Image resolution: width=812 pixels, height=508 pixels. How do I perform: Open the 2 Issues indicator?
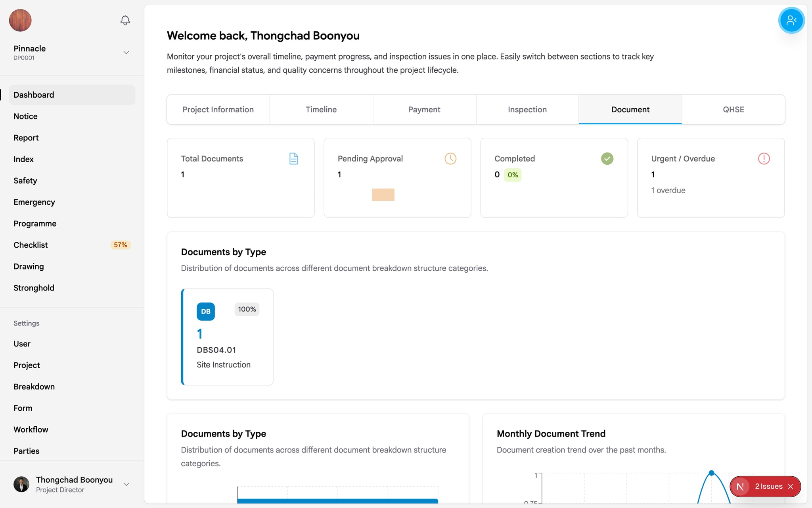[x=768, y=487]
